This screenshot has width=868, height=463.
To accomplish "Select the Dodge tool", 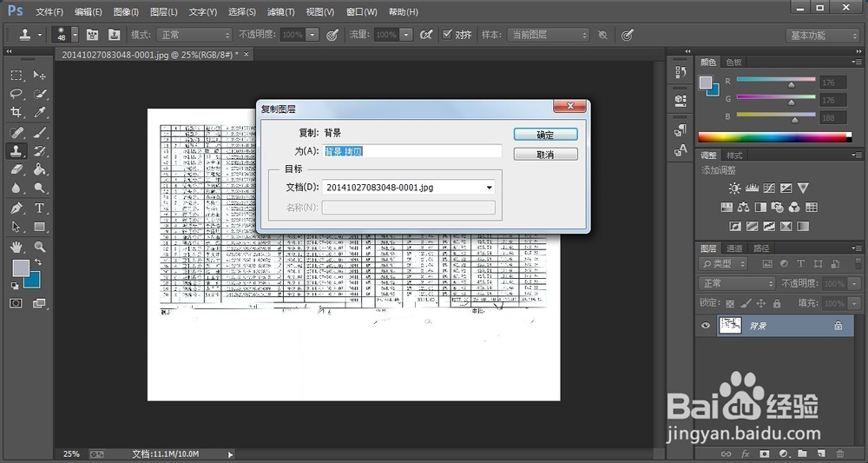I will (39, 188).
